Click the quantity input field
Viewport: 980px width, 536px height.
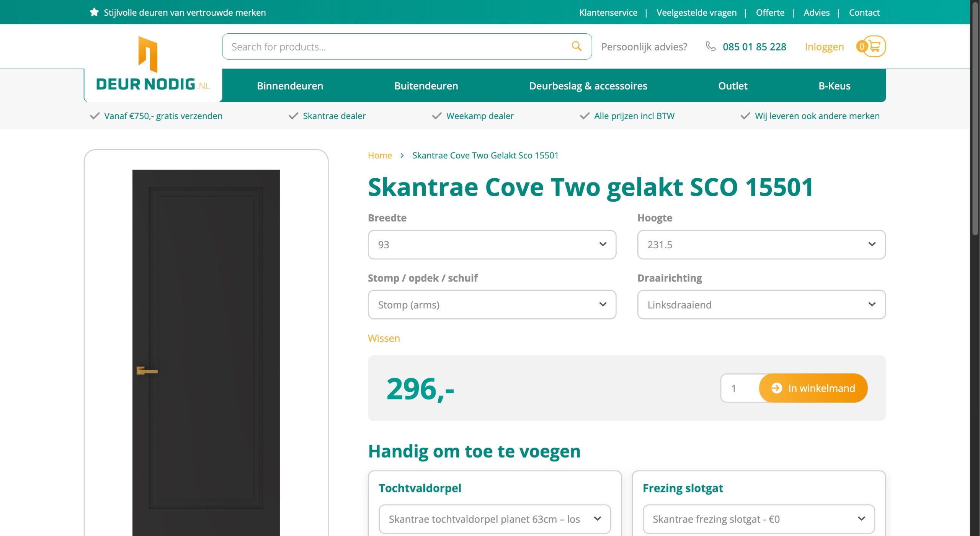740,388
